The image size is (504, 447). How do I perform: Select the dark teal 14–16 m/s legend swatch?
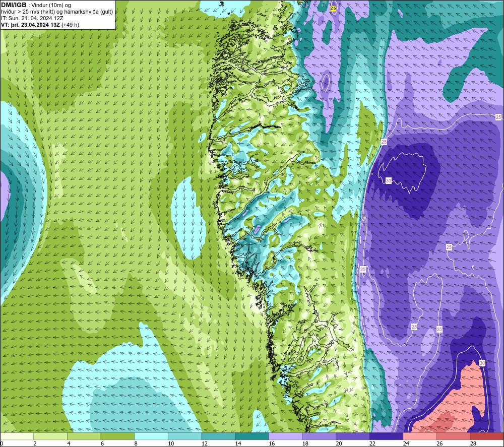click(252, 436)
